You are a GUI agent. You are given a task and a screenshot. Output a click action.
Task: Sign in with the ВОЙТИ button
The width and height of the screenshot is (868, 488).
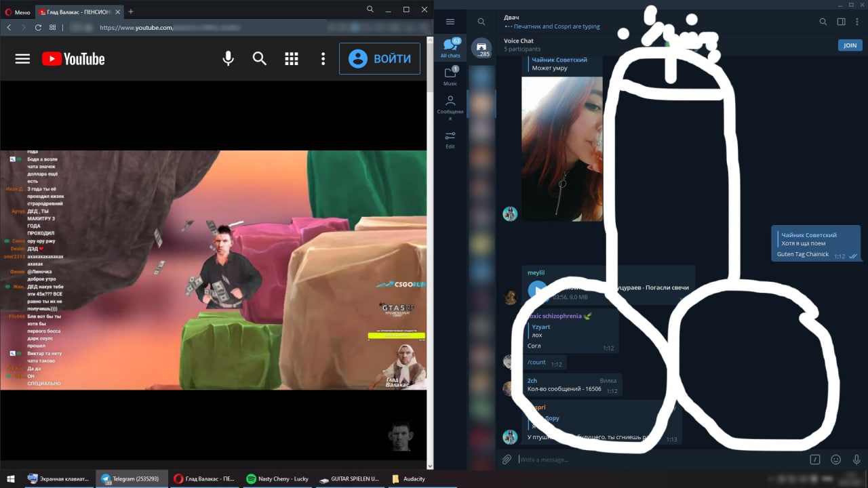click(380, 59)
